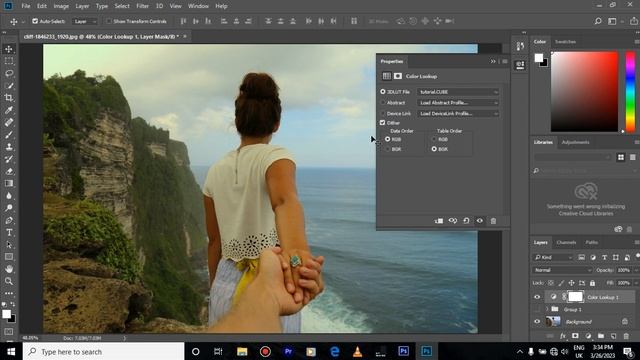Filter layers by type layers icon
The height and width of the screenshot is (360, 640).
604,258
